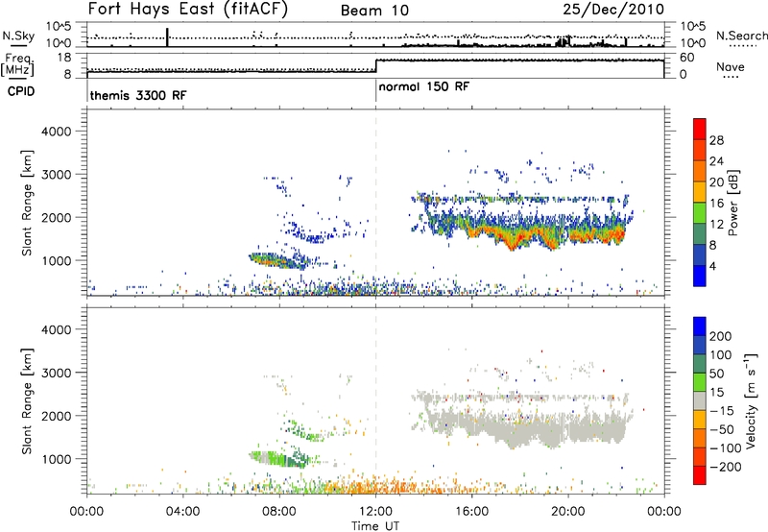The image size is (768, 532).
Task: Click the '1000' tick on velocity panel
Action: point(56,459)
